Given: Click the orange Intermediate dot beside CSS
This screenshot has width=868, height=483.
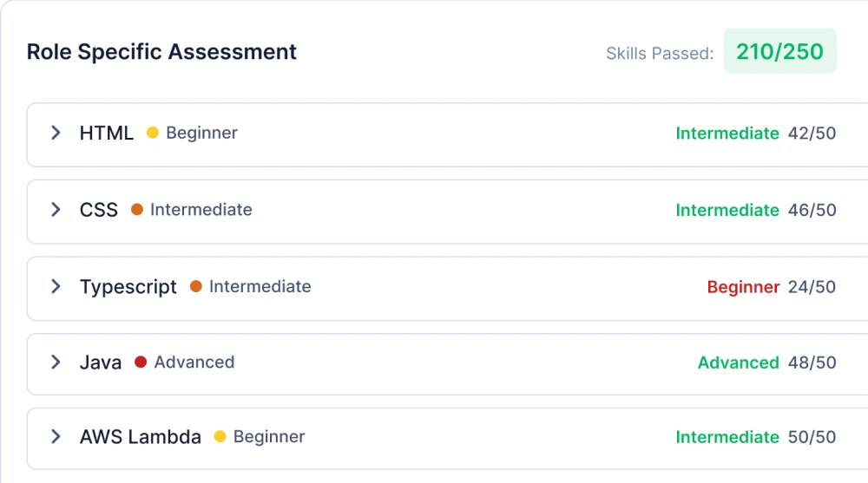Looking at the screenshot, I should pyautogui.click(x=137, y=210).
